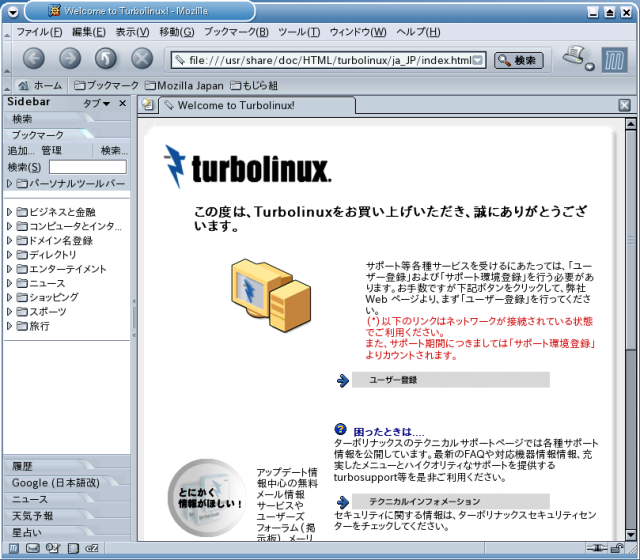Image resolution: width=640 pixels, height=560 pixels.
Task: Open the ヘルプ(H) menu
Action: click(418, 32)
